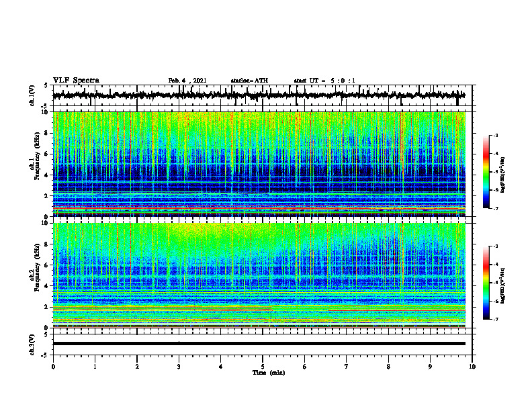Screen dimensions: 532x411
Task: Click the "ch.1(V)" waveform axis label
Action: click(x=32, y=95)
